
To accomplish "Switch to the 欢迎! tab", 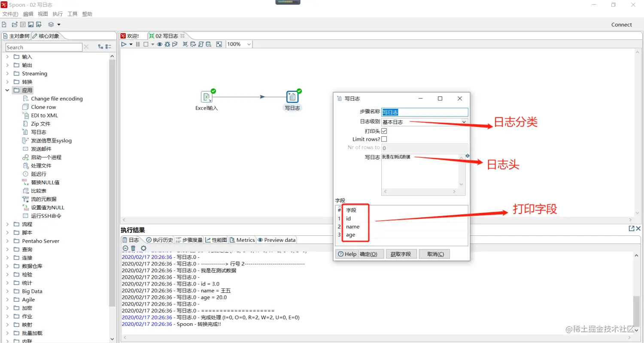I will pyautogui.click(x=130, y=36).
